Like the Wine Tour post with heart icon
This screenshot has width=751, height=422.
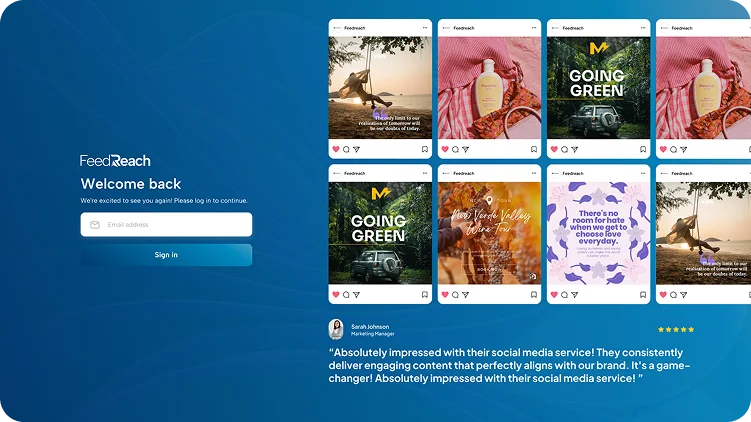point(444,295)
